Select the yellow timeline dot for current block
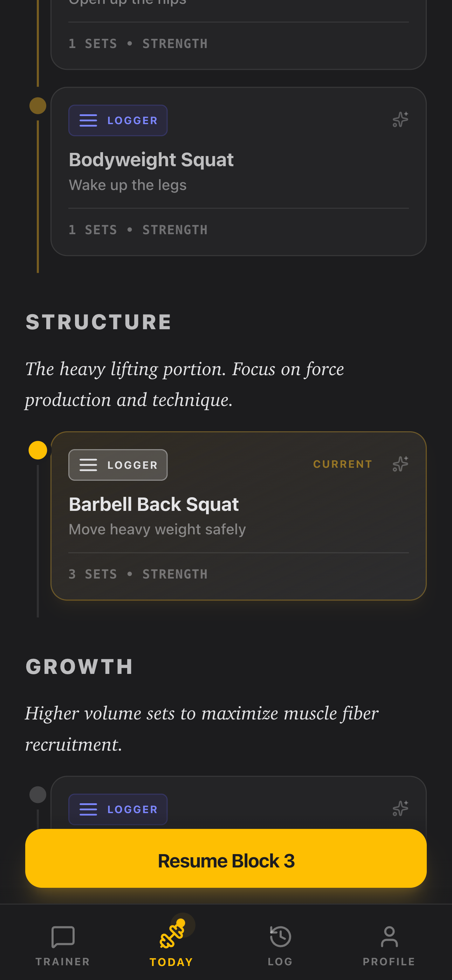The width and height of the screenshot is (452, 980). tap(37, 451)
